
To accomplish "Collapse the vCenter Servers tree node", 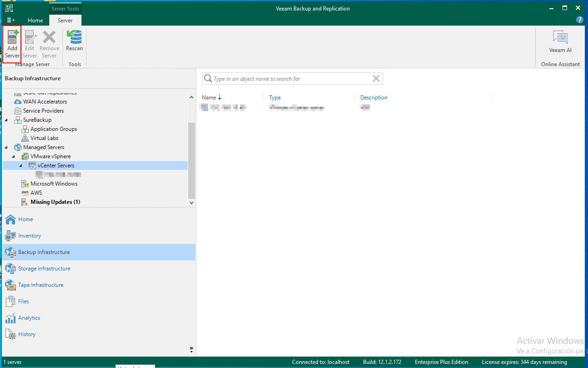I will tap(21, 166).
